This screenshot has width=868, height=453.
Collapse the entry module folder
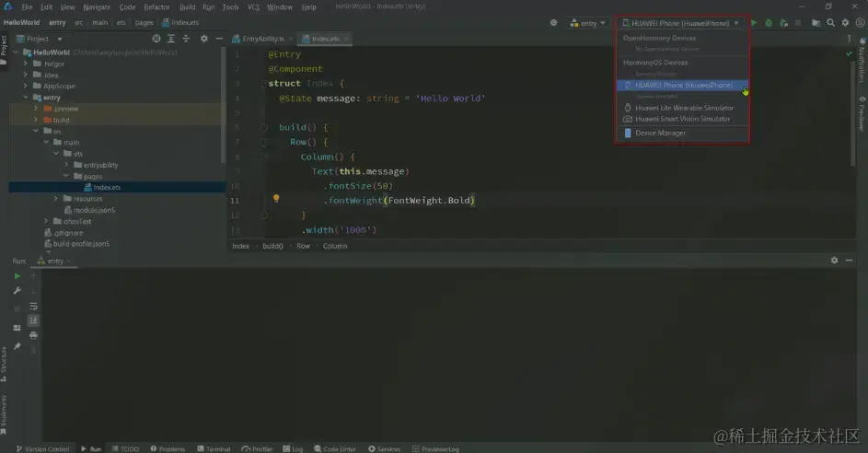[x=26, y=97]
